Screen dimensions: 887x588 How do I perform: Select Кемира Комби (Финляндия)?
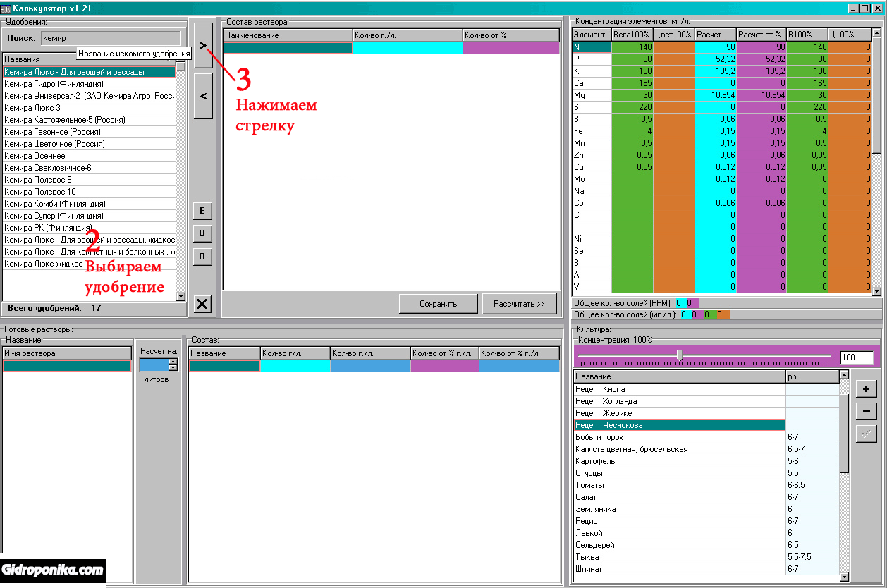pos(89,204)
